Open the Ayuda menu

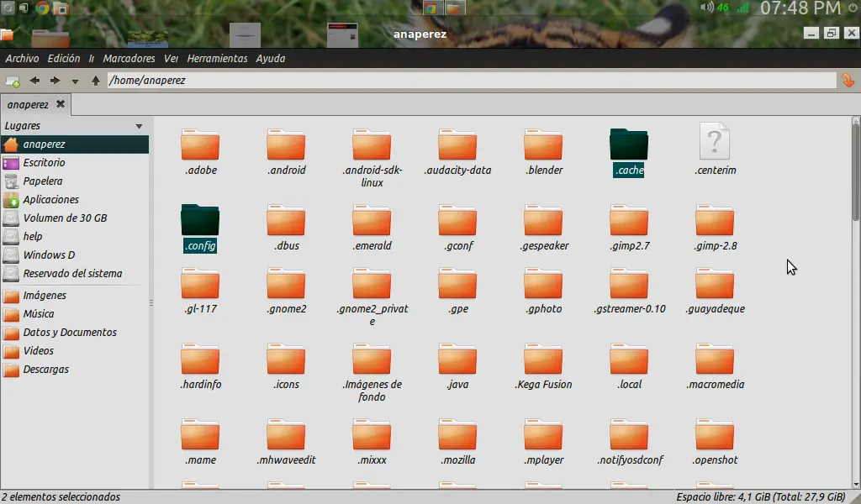pyautogui.click(x=270, y=58)
